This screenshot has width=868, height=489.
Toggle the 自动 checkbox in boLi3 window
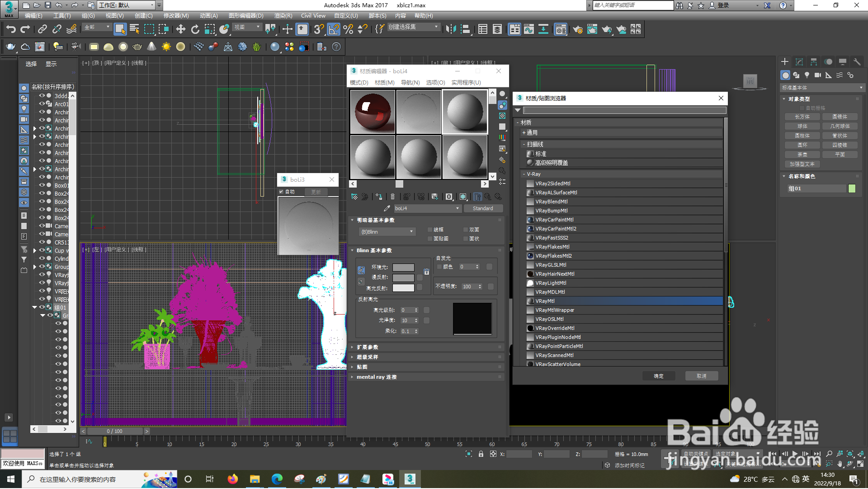[281, 192]
